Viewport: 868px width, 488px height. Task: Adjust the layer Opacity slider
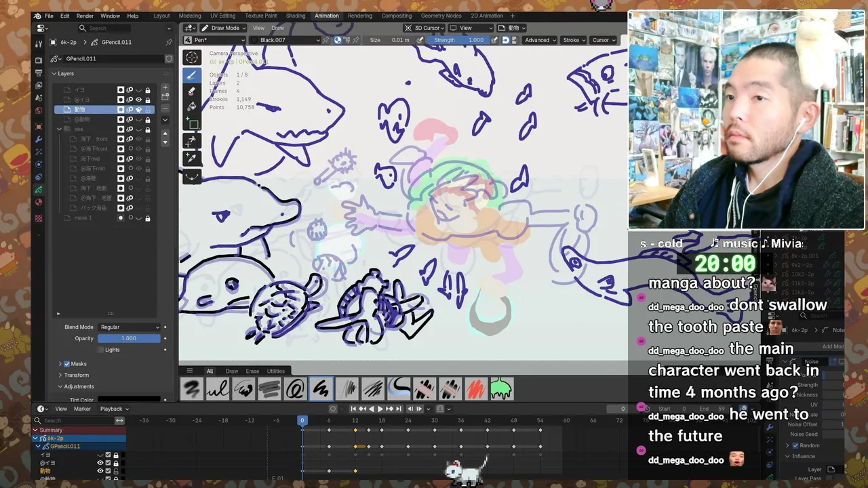pos(129,338)
